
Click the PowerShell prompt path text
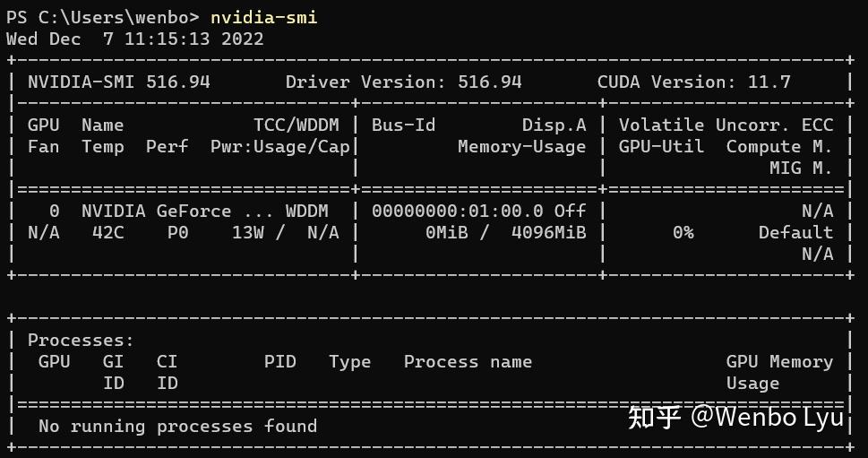click(103, 17)
